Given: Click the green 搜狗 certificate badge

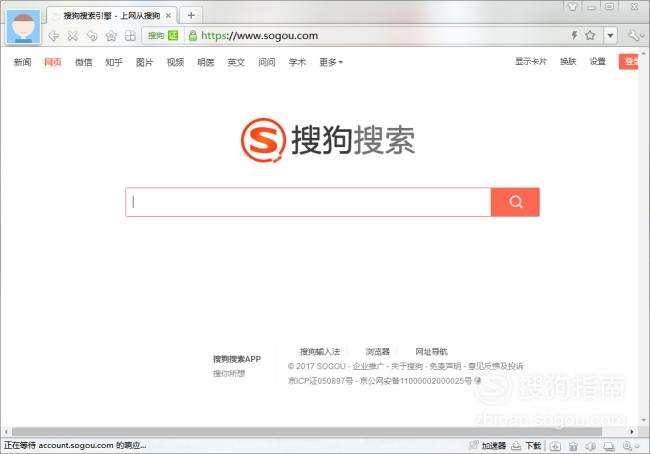Looking at the screenshot, I should tap(163, 36).
